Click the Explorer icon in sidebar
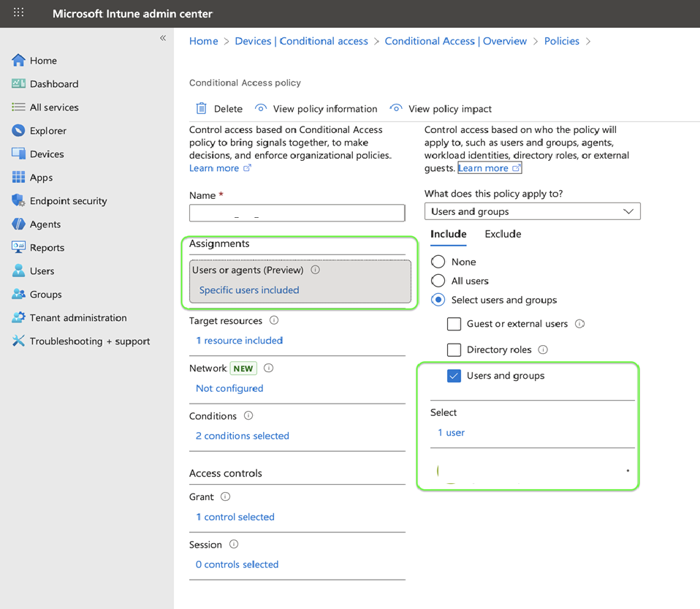 [x=19, y=131]
